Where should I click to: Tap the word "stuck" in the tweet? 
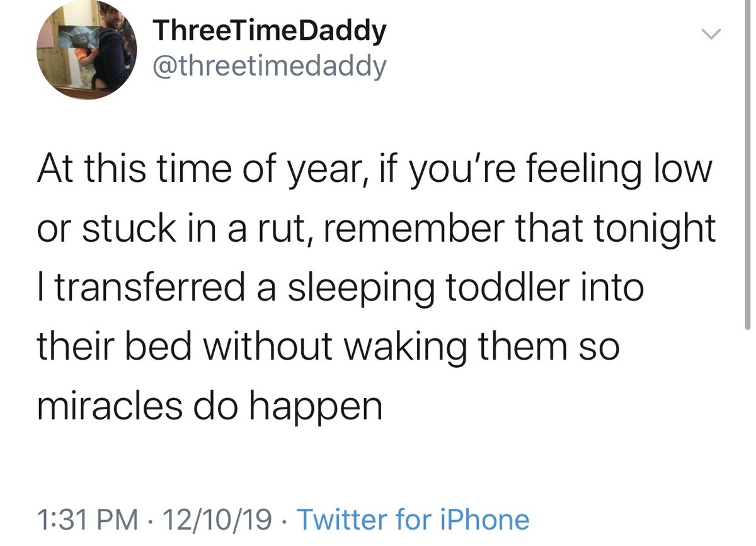(130, 229)
